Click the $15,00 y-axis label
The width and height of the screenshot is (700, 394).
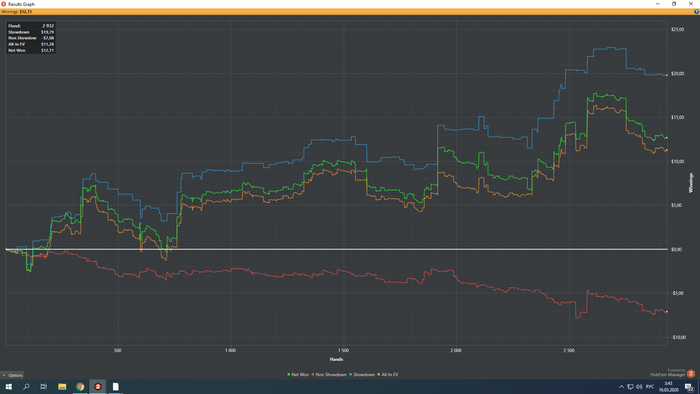677,117
